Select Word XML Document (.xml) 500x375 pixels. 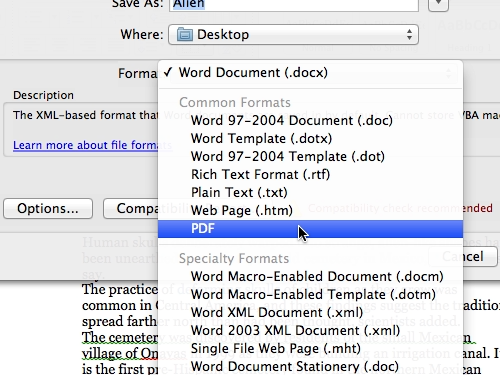(310, 312)
